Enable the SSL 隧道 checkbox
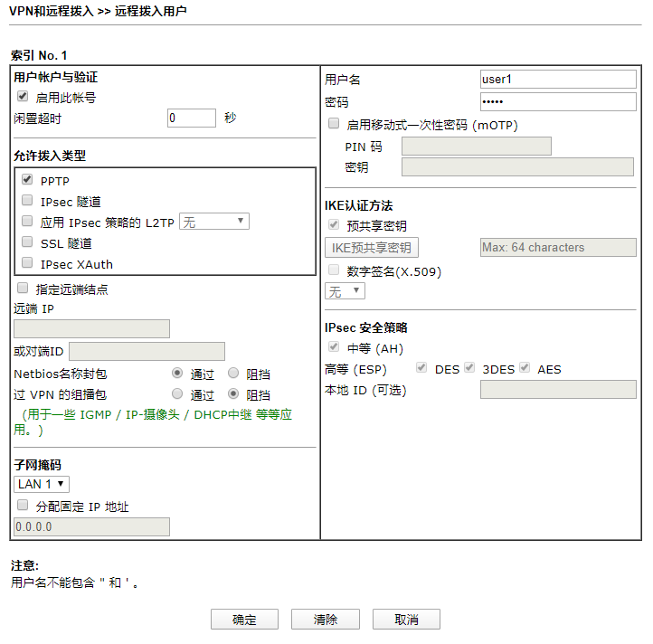This screenshot has height=644, width=653. pos(27,241)
